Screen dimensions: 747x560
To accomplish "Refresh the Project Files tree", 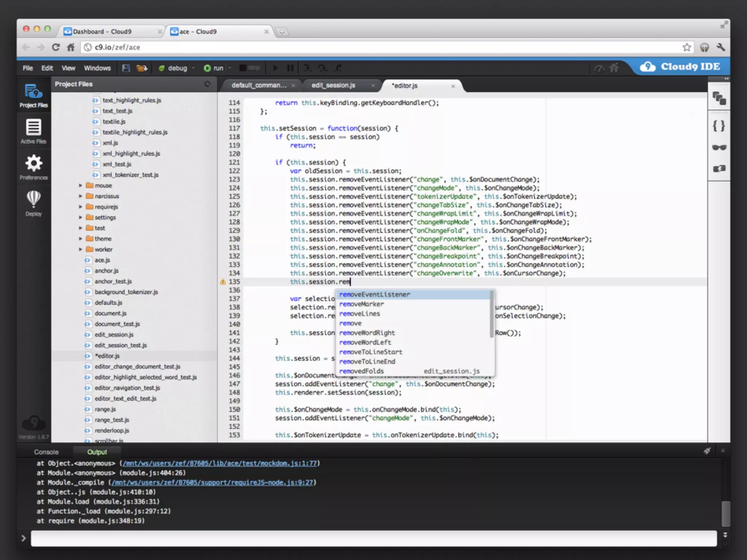I will pos(207,84).
